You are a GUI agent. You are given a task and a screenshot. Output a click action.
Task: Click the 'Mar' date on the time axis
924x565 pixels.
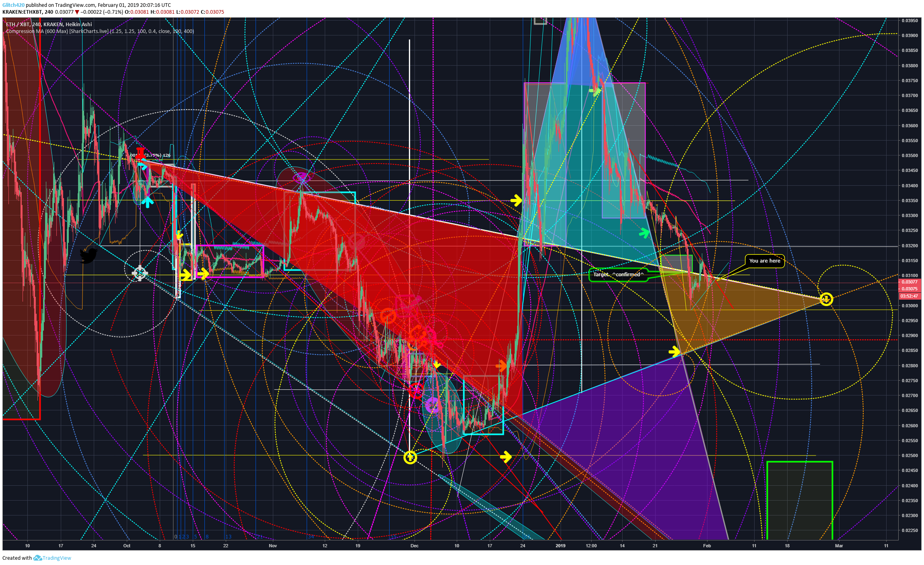click(x=839, y=546)
